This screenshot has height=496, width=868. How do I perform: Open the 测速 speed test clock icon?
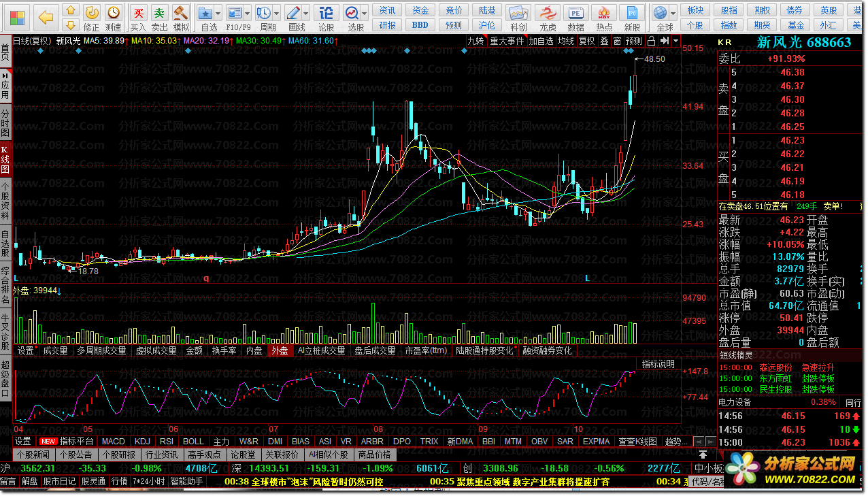(x=113, y=18)
